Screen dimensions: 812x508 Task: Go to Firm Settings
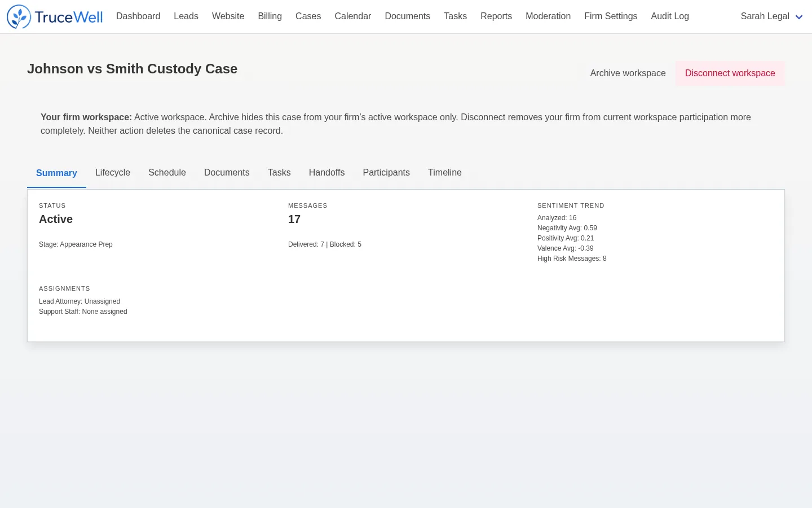click(611, 16)
